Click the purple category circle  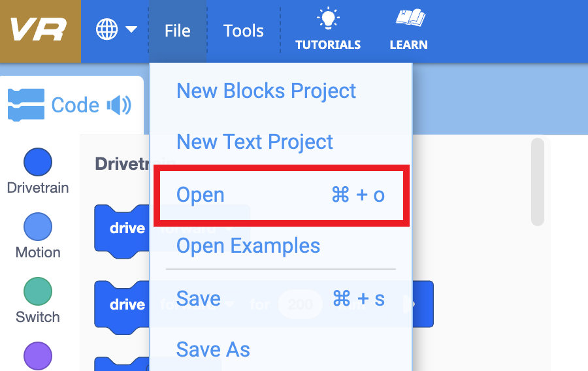click(x=38, y=355)
